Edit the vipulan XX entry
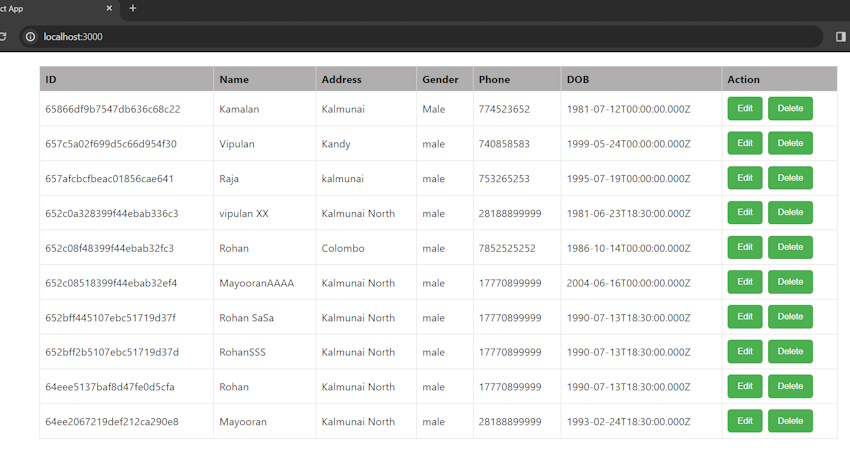Screen dimensions: 850x458 click(744, 213)
